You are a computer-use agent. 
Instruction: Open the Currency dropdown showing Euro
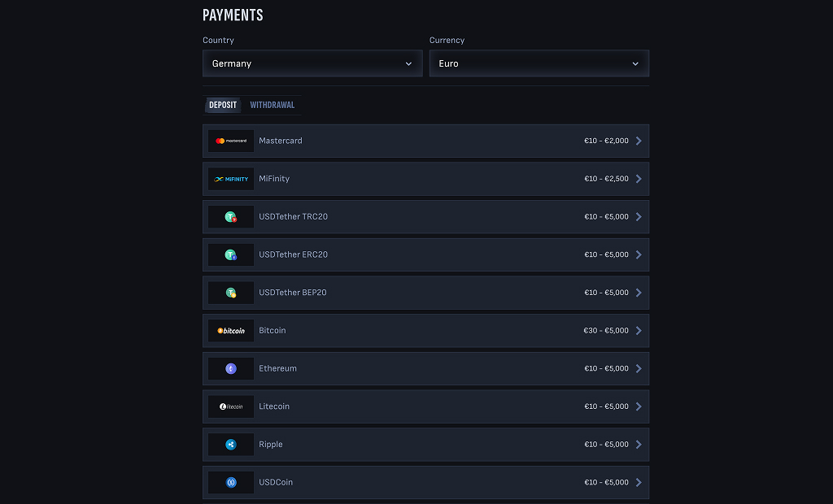point(539,63)
